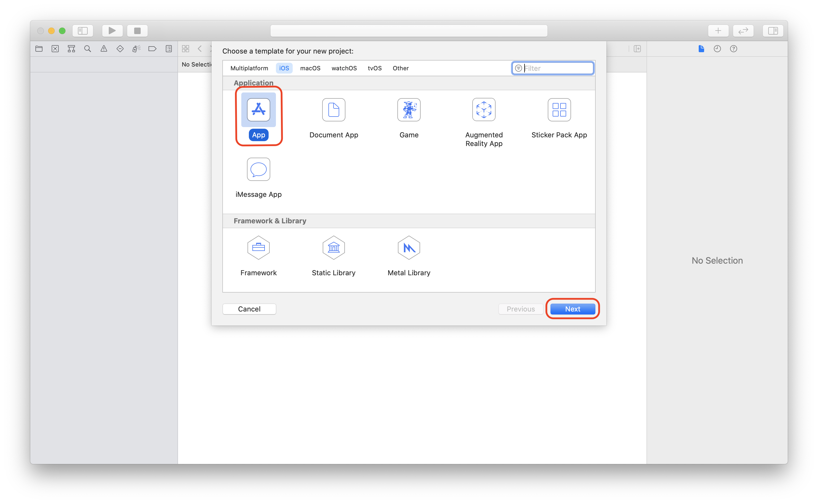Choose the iMessage App template
The image size is (818, 504).
point(258,178)
